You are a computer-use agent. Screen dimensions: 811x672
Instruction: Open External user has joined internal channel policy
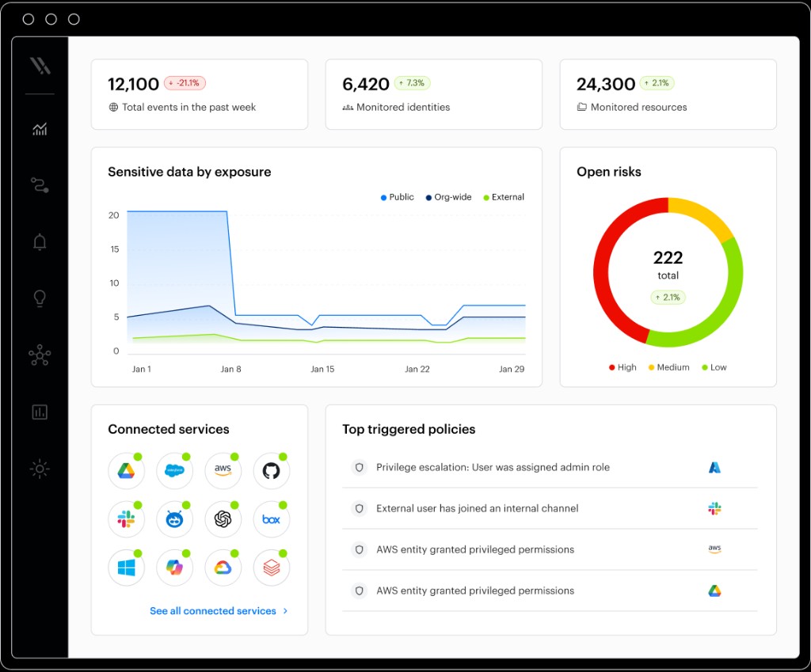pyautogui.click(x=550, y=509)
